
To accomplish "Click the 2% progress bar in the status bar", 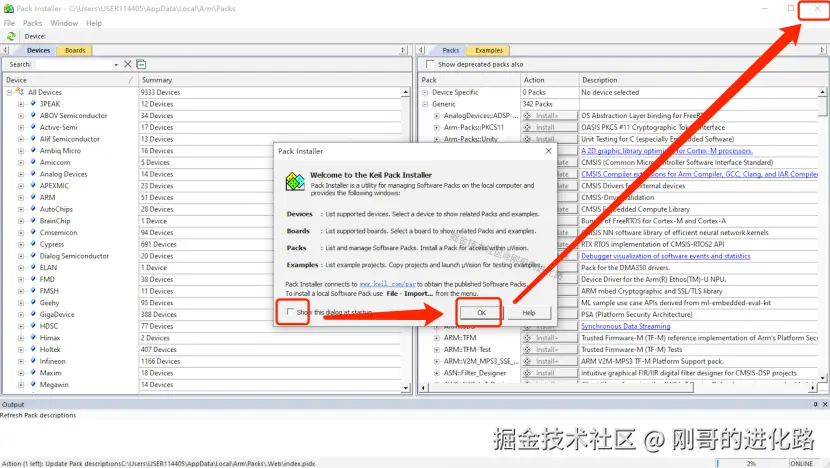I will pos(751,463).
